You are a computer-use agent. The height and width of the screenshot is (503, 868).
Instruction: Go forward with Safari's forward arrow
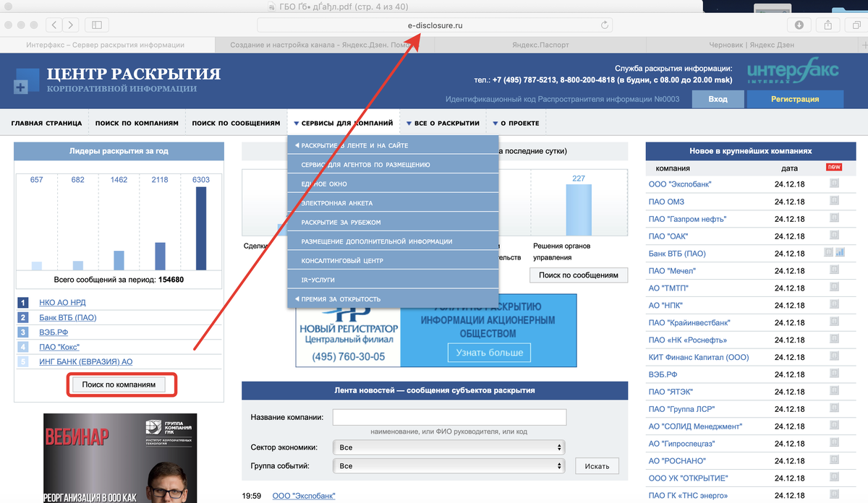pyautogui.click(x=71, y=25)
